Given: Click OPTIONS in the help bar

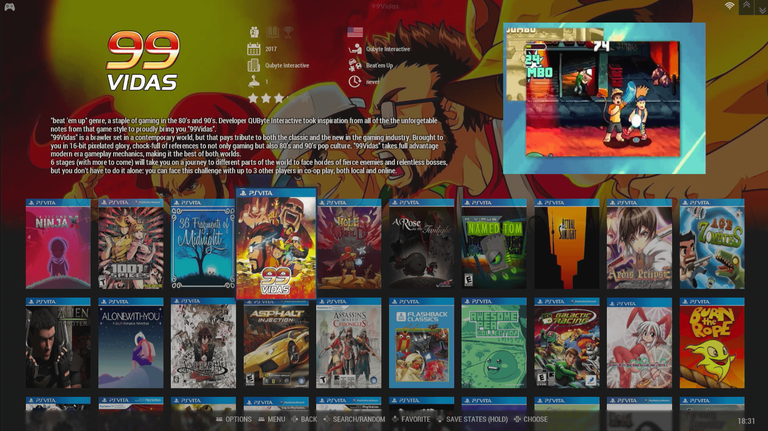Looking at the screenshot, I should click(x=234, y=419).
